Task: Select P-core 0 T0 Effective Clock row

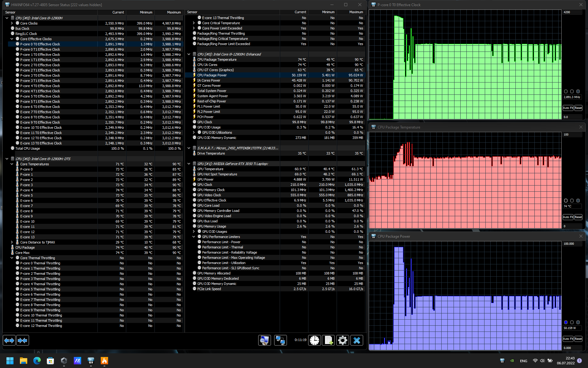Action: [40, 44]
